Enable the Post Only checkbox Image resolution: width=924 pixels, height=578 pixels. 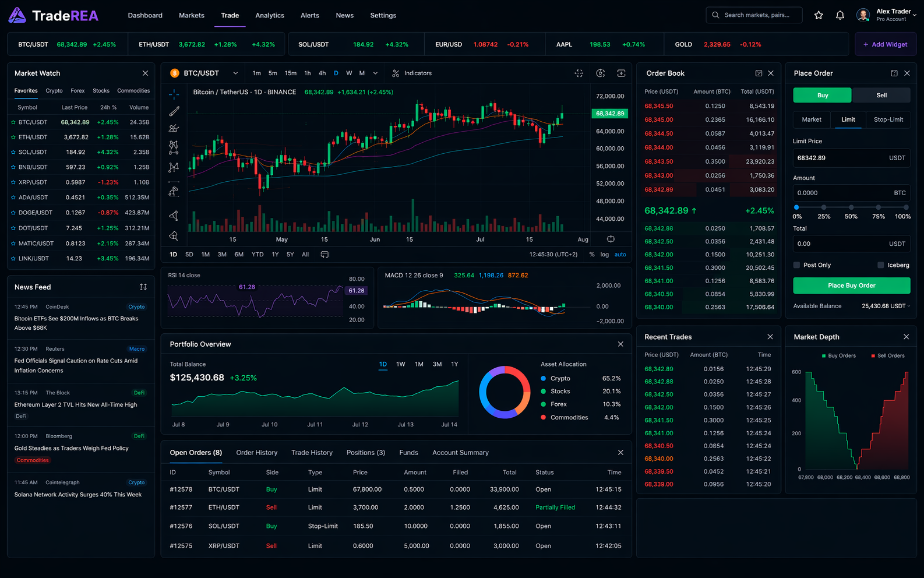coord(796,265)
